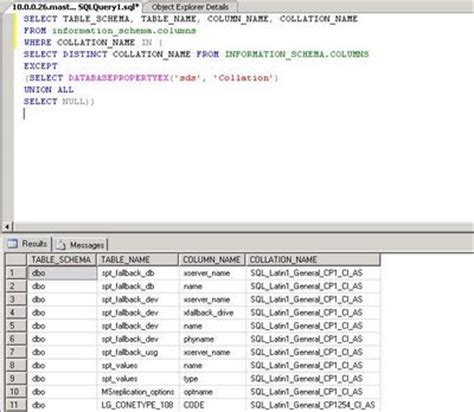Image resolution: width=474 pixels, height=412 pixels.
Task: Select row header 4
Action: tap(16, 313)
